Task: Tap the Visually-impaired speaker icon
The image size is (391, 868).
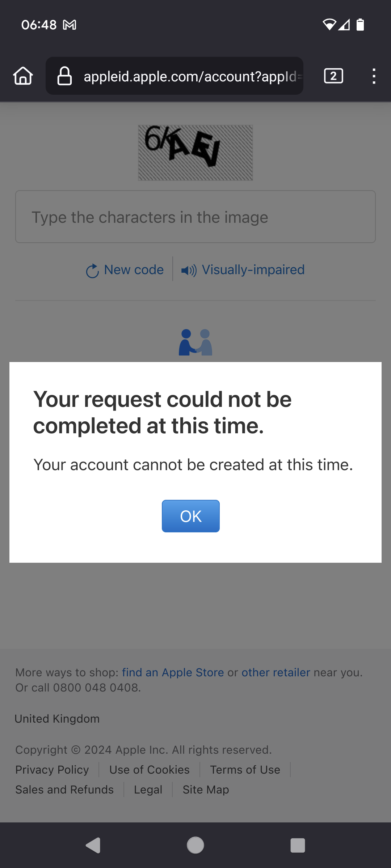Action: pos(189,270)
